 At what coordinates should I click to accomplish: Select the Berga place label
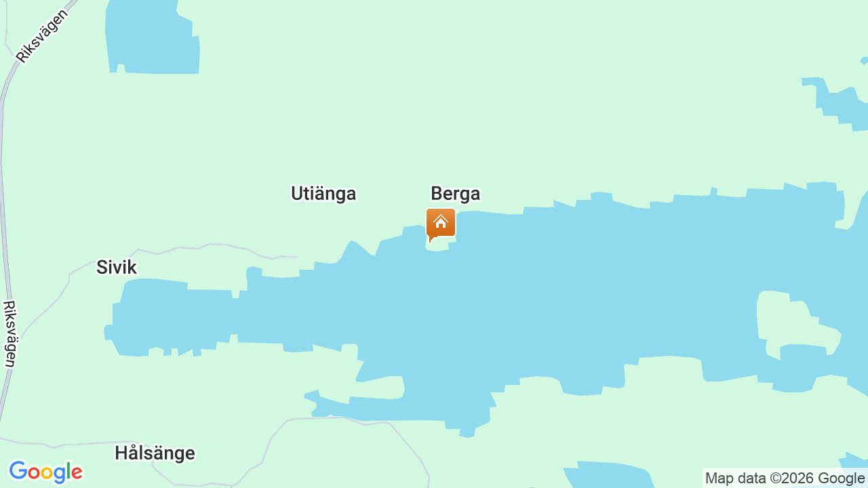(455, 194)
